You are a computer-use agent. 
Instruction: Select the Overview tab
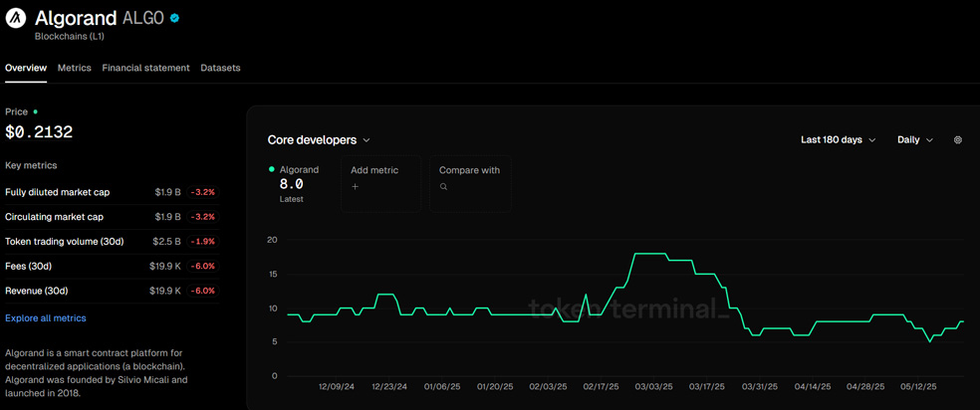point(26,68)
